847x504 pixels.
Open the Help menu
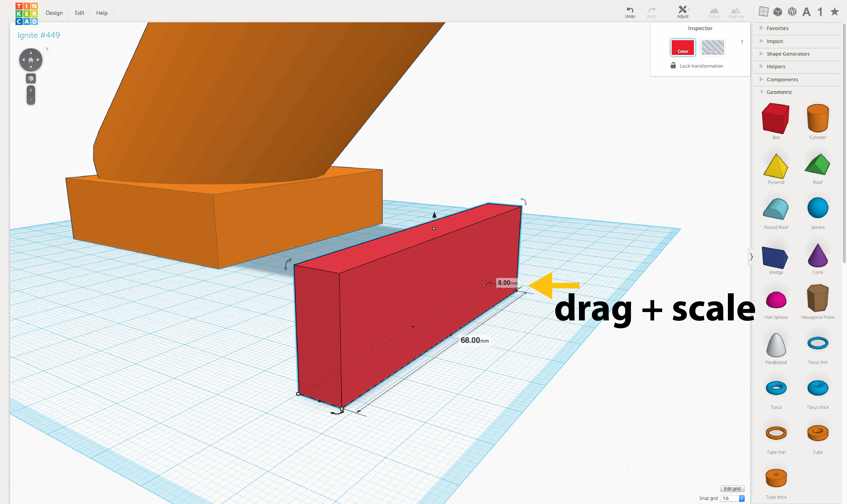pyautogui.click(x=102, y=12)
